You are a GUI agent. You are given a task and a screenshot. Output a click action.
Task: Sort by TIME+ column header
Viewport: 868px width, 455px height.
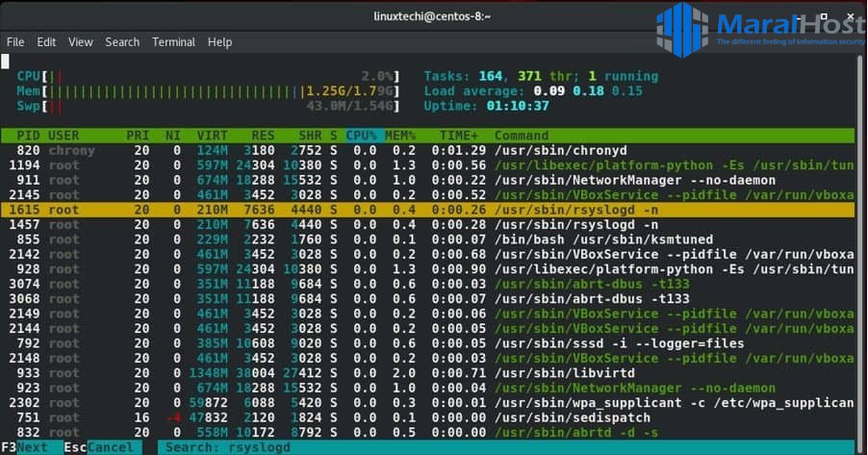pyautogui.click(x=459, y=136)
